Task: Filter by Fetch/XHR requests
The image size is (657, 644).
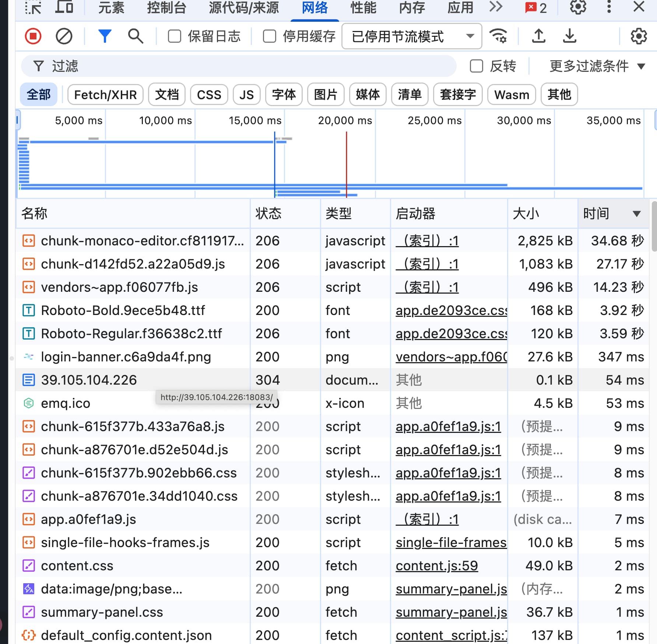Action: click(x=105, y=95)
